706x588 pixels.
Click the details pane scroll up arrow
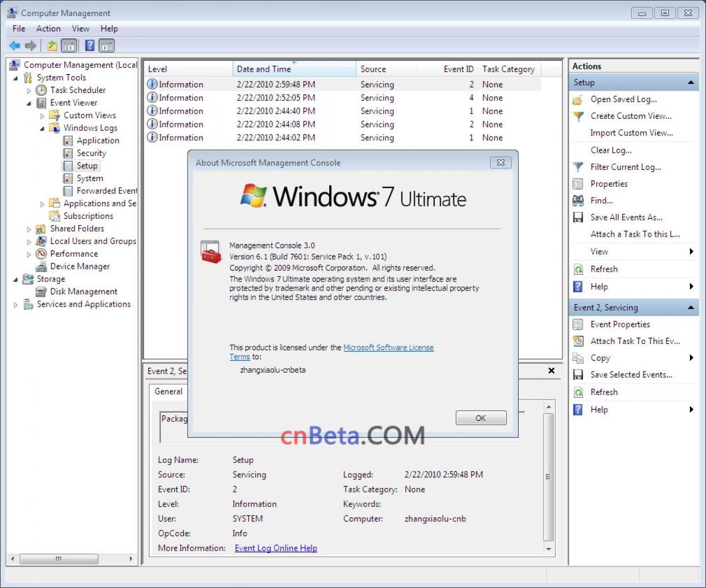click(549, 407)
